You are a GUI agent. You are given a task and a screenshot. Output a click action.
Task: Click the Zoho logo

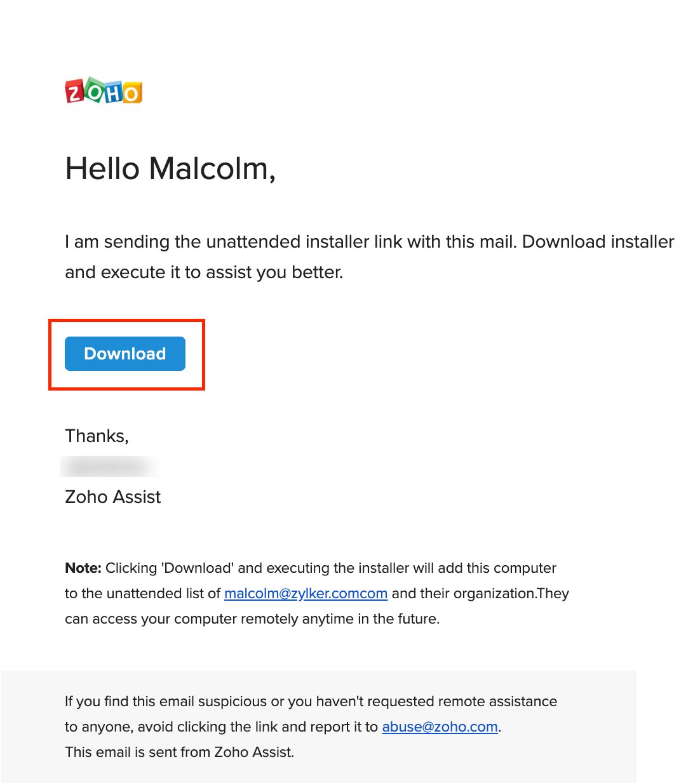(x=104, y=91)
